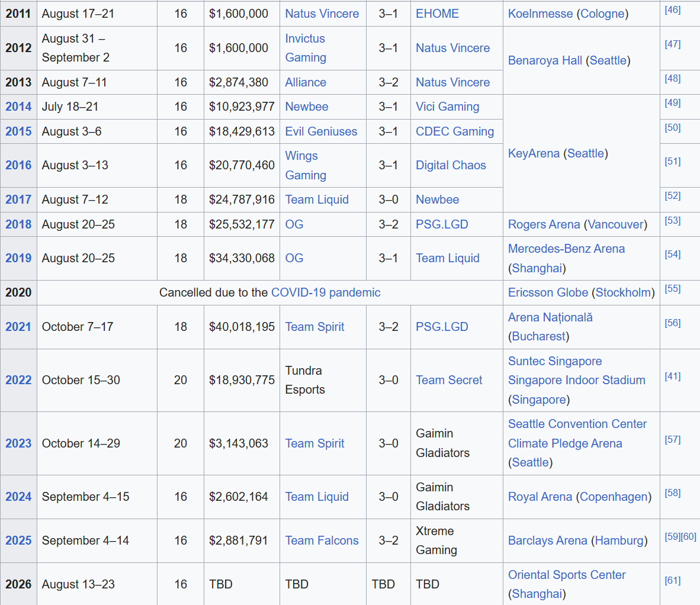Open the OG link in the 2019 row
The height and width of the screenshot is (605, 700).
(x=294, y=258)
